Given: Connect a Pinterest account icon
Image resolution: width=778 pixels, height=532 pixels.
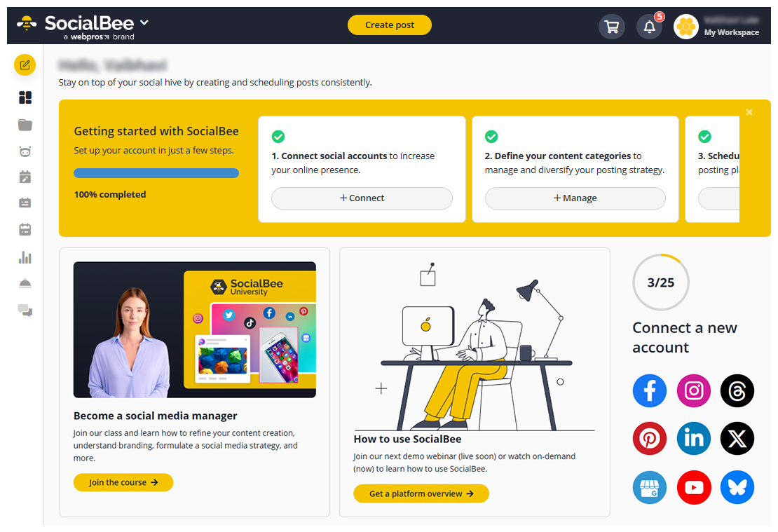Looking at the screenshot, I should tap(650, 438).
